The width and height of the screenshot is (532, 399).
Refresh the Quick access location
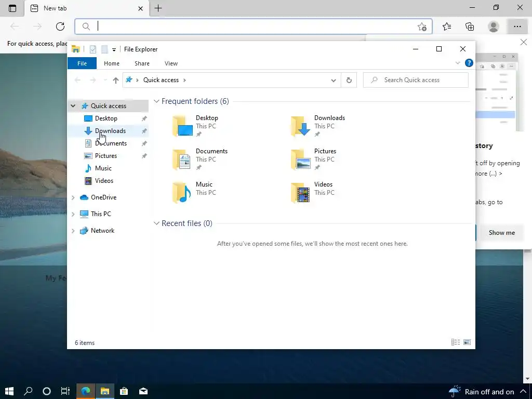pyautogui.click(x=349, y=81)
